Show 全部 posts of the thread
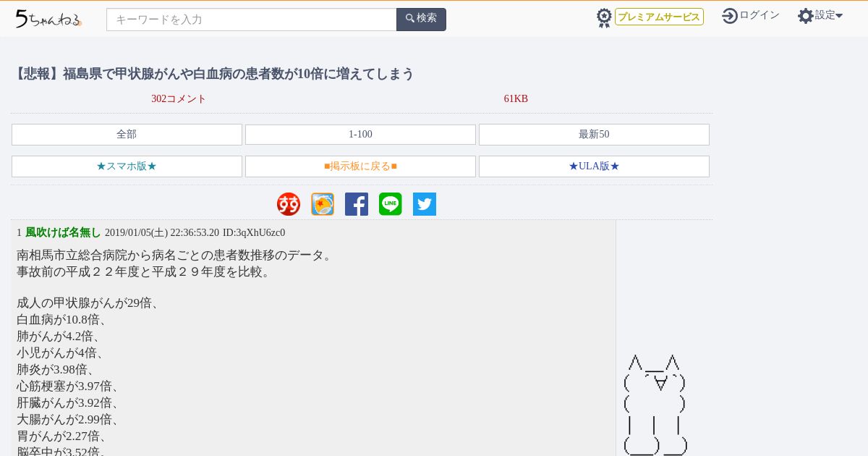This screenshot has width=868, height=456. [127, 135]
